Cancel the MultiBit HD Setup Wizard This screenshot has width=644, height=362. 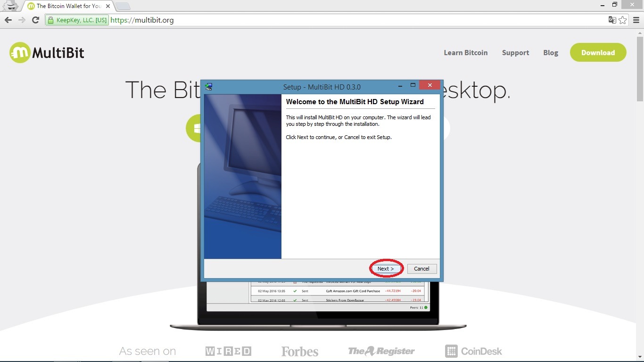click(421, 269)
